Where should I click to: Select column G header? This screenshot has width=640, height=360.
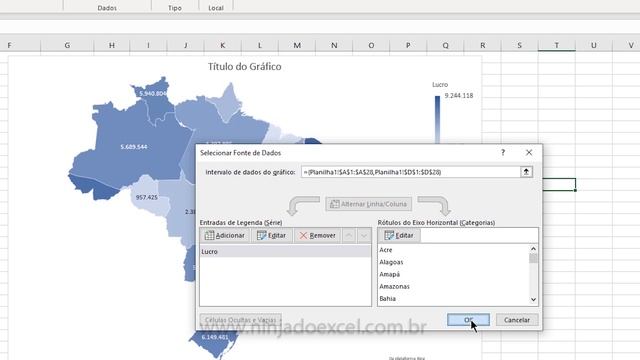tap(67, 45)
